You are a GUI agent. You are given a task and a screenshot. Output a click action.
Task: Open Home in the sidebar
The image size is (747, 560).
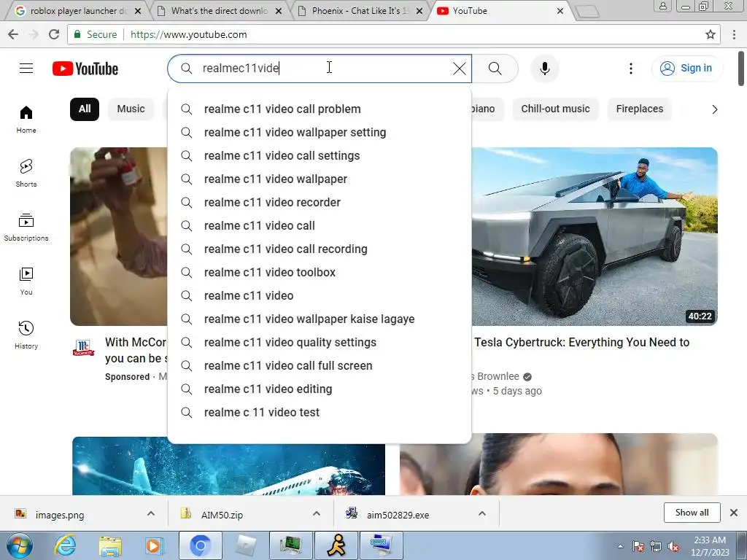[26, 119]
